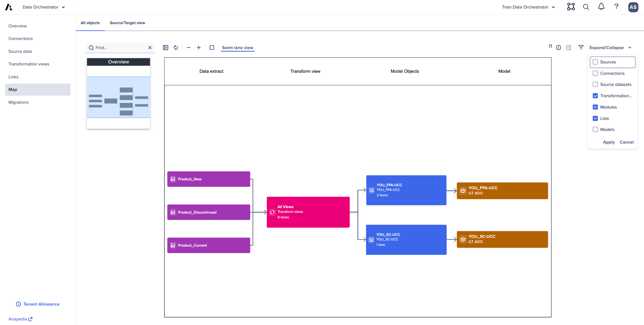Open the Train Data Orchestrator workspace dropdown
644x325 pixels.
click(x=528, y=7)
